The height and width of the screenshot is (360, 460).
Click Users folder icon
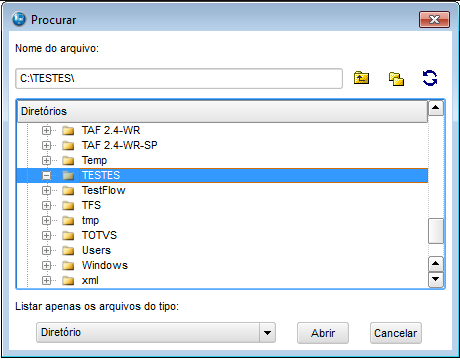[68, 250]
